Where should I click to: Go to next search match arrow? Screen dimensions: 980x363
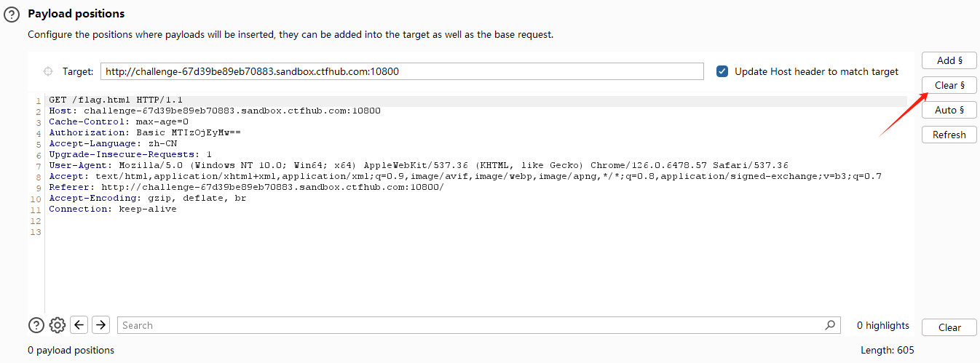(101, 325)
